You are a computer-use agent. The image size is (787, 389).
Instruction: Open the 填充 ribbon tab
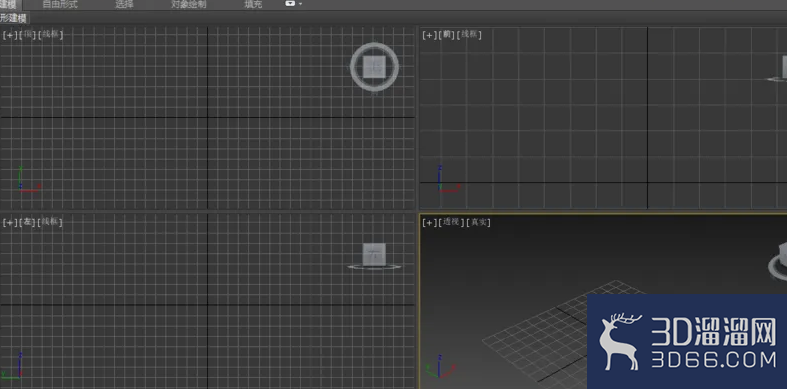(253, 5)
